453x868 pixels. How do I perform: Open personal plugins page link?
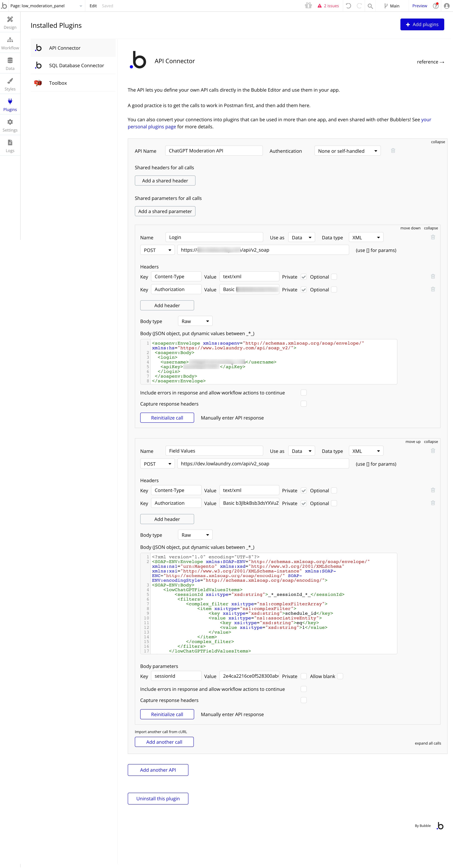pos(152,127)
